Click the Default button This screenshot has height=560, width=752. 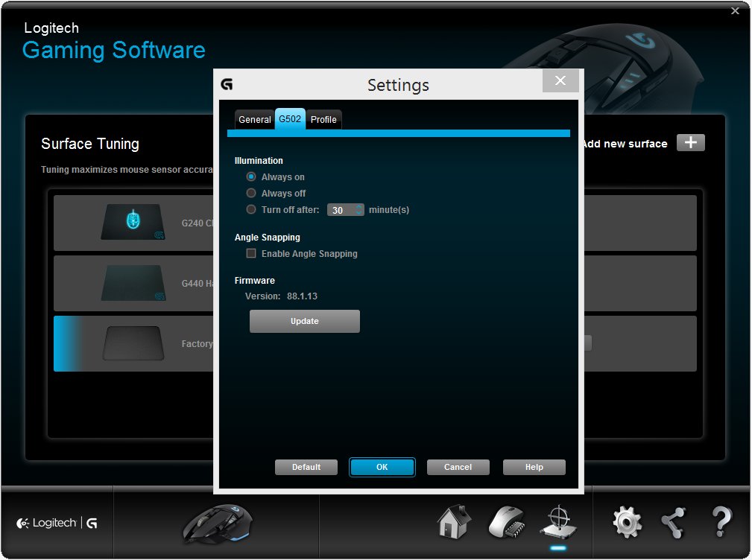[306, 467]
